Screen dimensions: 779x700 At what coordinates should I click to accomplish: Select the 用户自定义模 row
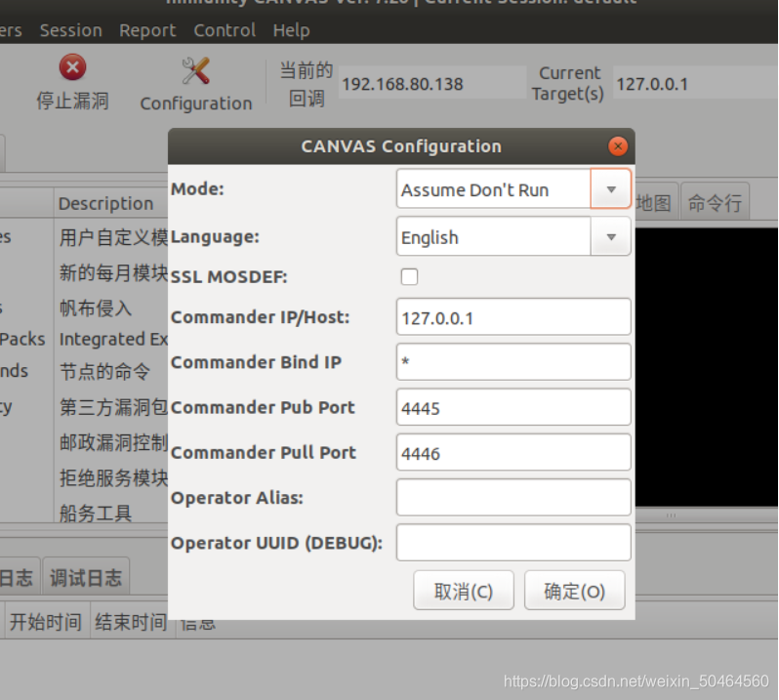(113, 237)
